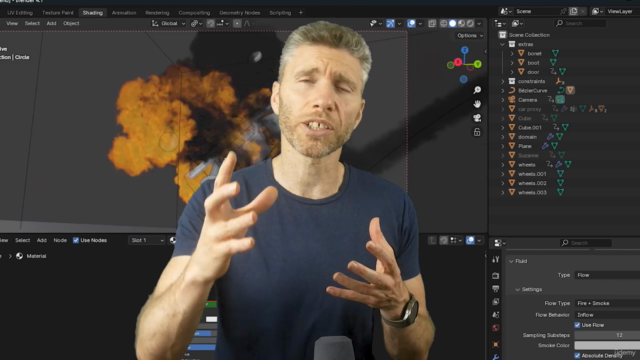640x360 pixels.
Task: Open the pivot point dropdown
Action: pos(196,23)
